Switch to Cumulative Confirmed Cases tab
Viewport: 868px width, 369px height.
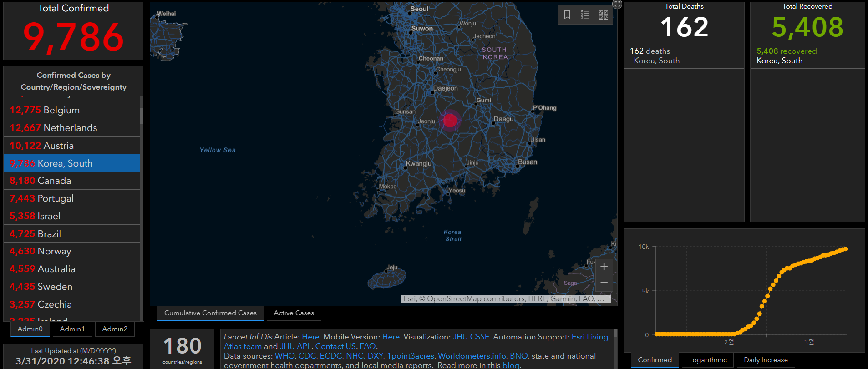[210, 313]
